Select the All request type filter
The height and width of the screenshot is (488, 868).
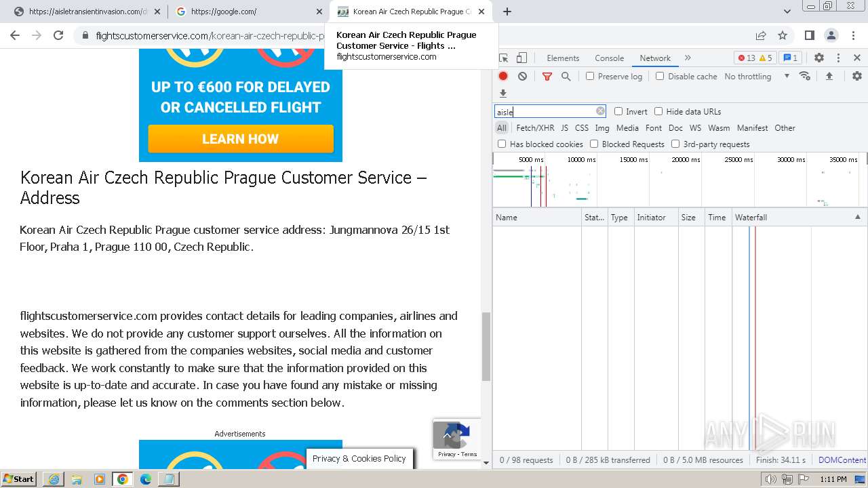pos(502,127)
